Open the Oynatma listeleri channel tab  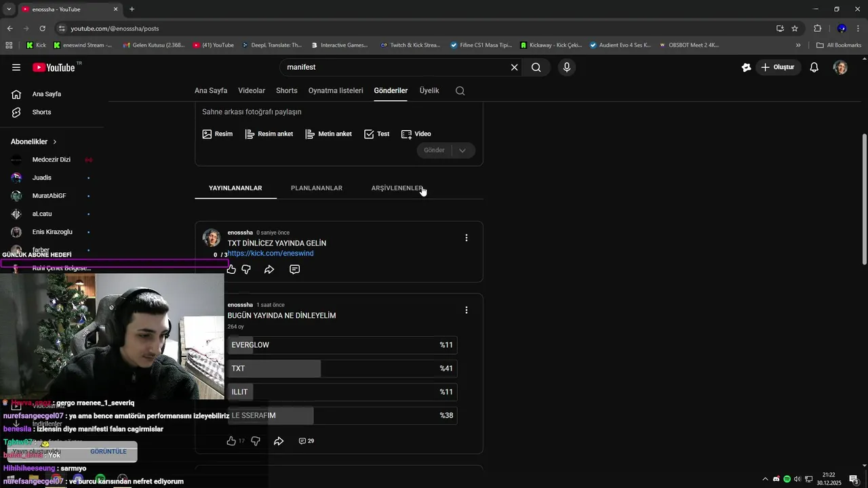(336, 91)
